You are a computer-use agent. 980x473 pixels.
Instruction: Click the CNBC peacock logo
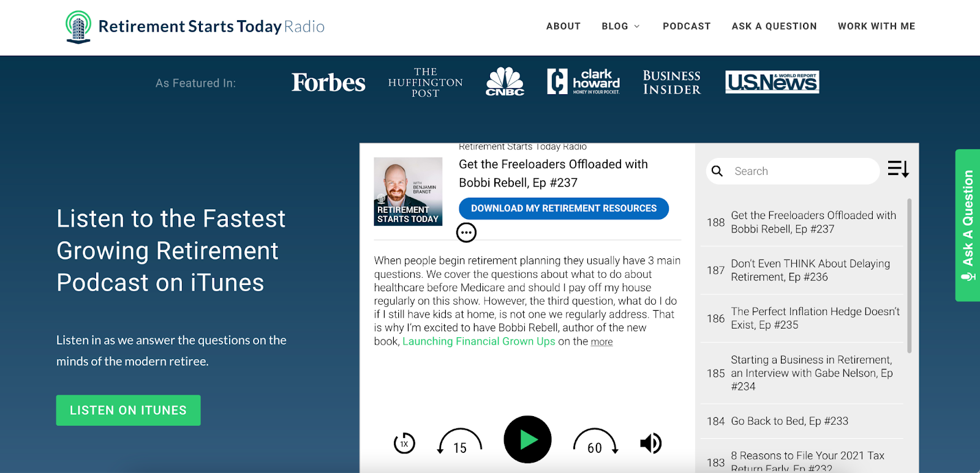tap(505, 81)
